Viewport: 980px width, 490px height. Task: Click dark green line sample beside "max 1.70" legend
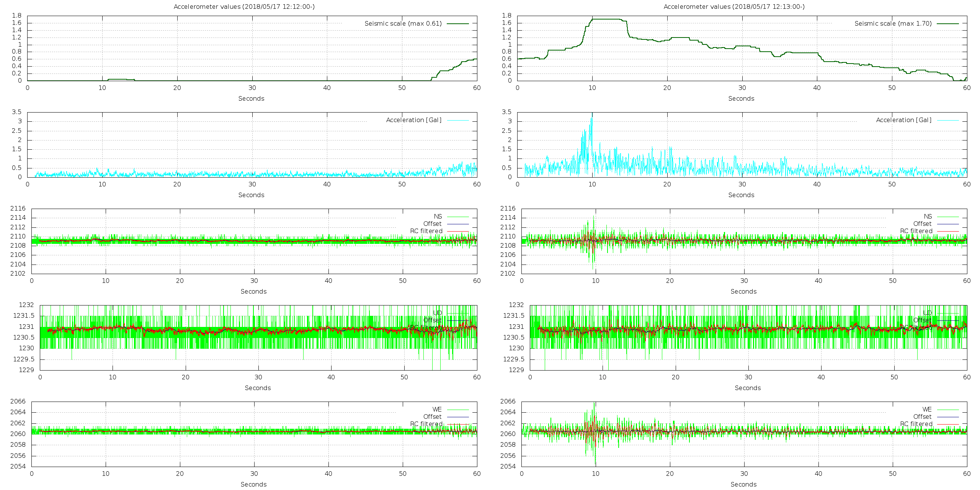point(948,23)
